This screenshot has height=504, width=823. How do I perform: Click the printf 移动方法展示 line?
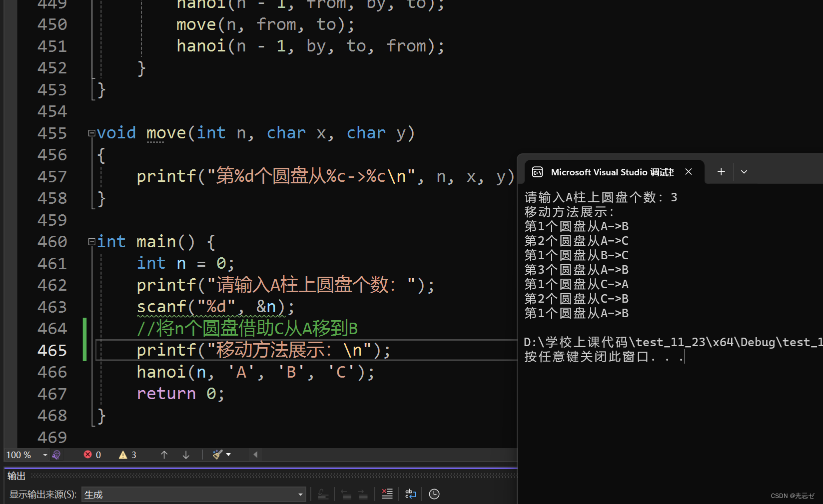(263, 350)
